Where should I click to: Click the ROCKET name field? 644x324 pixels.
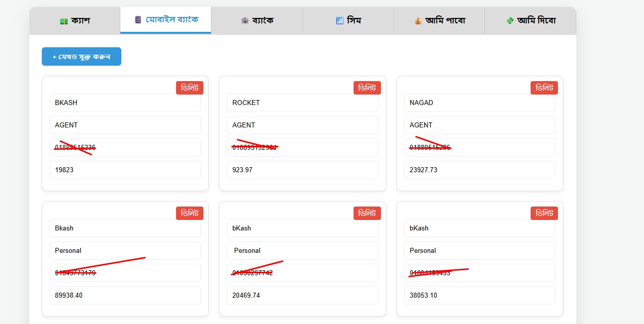pos(302,103)
